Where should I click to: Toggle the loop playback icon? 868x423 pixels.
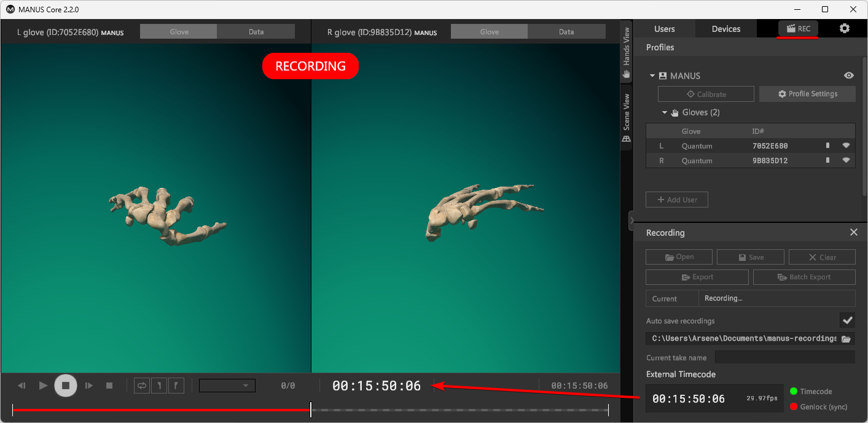(142, 386)
